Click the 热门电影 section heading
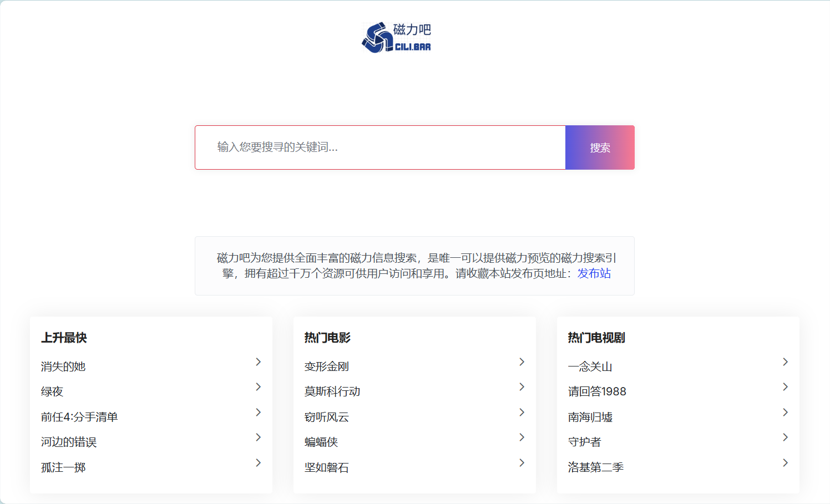 [327, 338]
